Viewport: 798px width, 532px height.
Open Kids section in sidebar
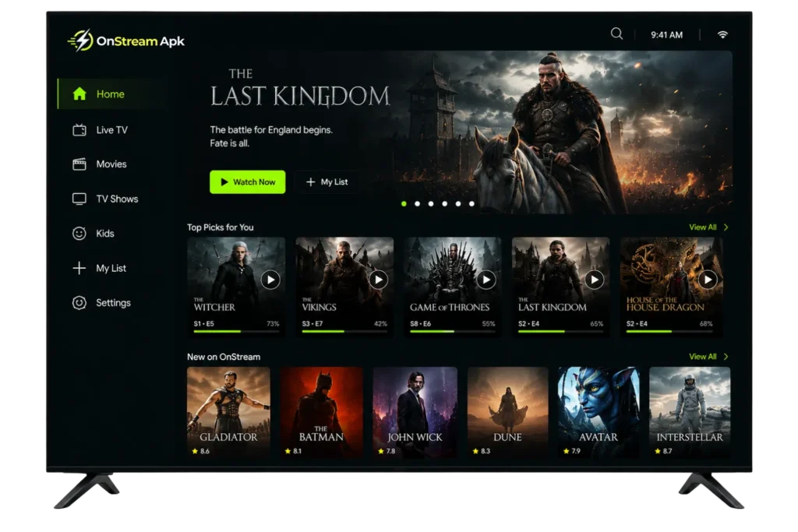[x=105, y=234]
